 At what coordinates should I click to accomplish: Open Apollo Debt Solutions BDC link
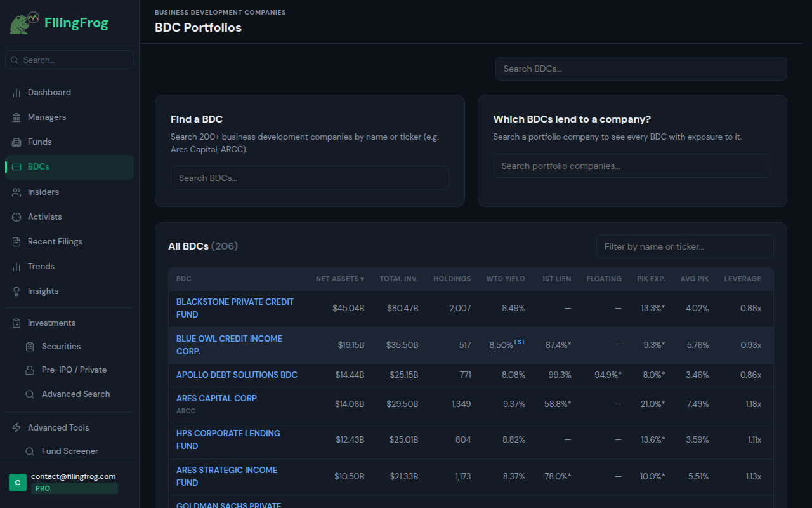(237, 375)
